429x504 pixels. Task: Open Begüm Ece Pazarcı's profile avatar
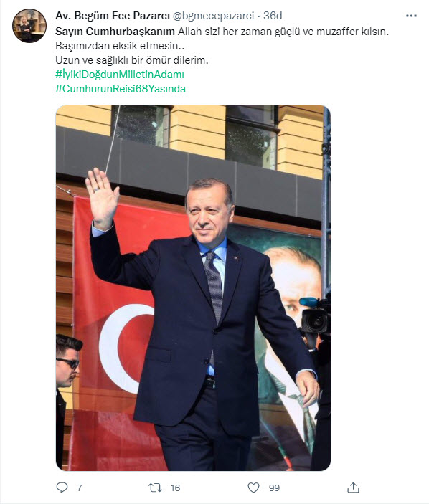click(29, 26)
